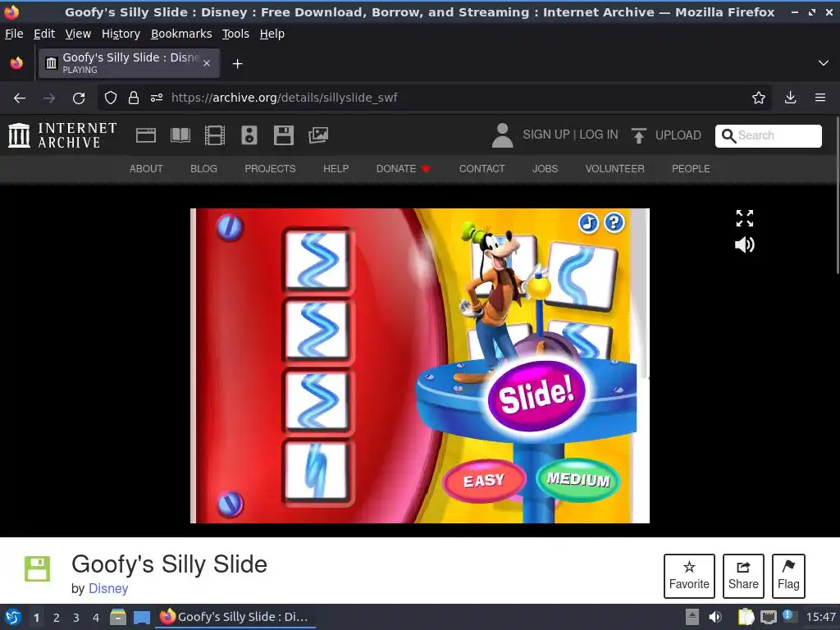
Task: Open the CONTACT link
Action: (482, 168)
